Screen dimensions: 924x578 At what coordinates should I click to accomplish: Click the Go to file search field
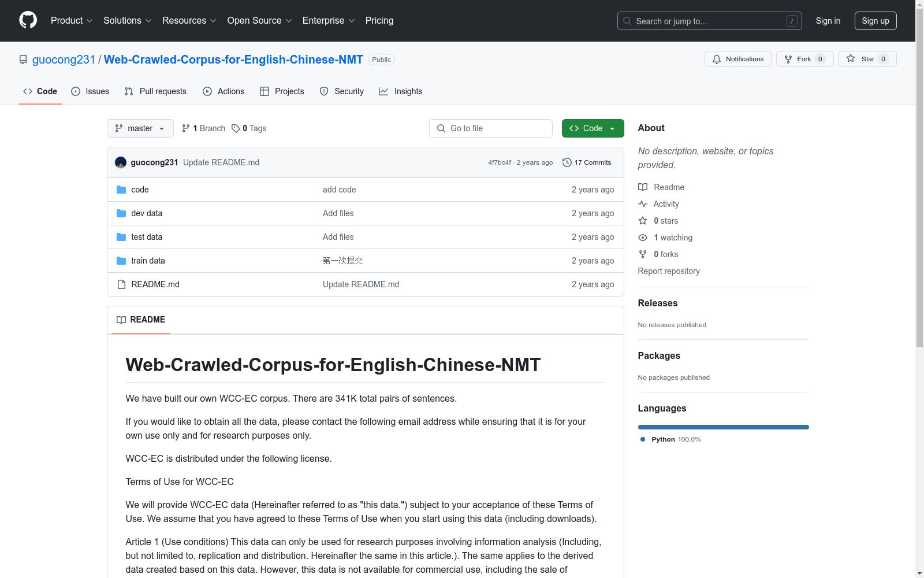(491, 128)
